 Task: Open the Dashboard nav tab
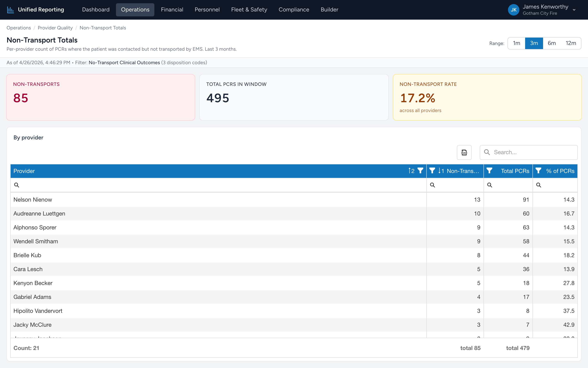(96, 10)
